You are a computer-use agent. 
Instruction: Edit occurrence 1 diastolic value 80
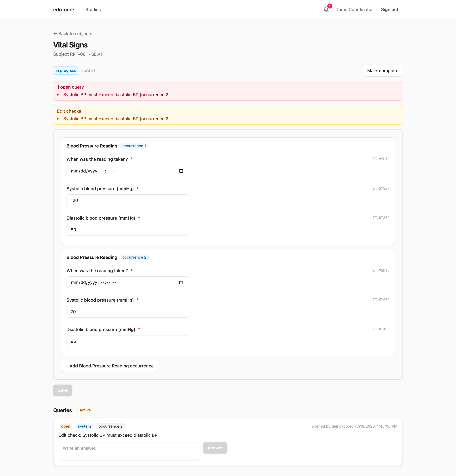point(127,230)
